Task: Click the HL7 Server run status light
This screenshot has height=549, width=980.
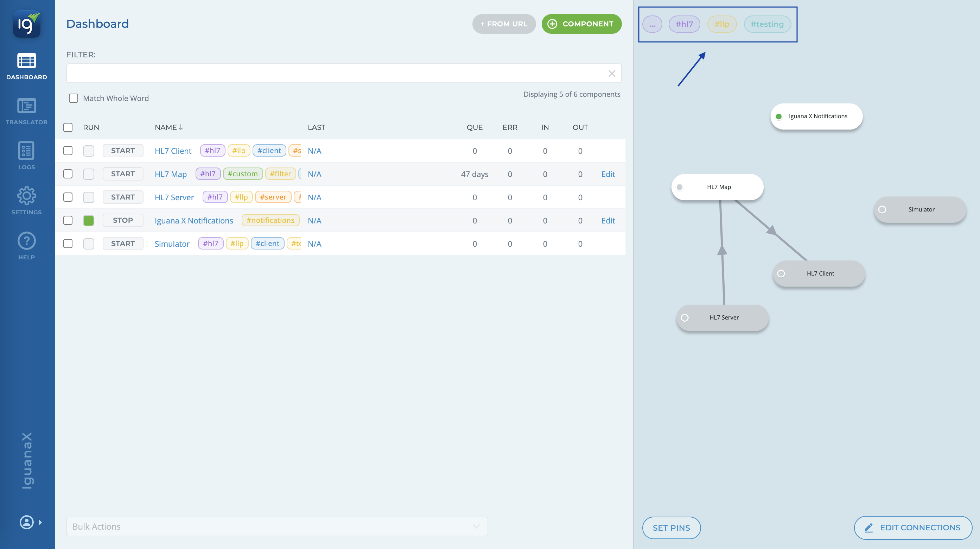Action: 89,197
